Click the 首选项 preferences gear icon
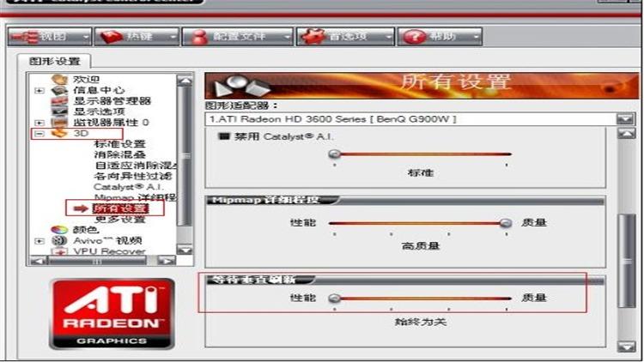This screenshot has width=644, height=362. (x=313, y=37)
